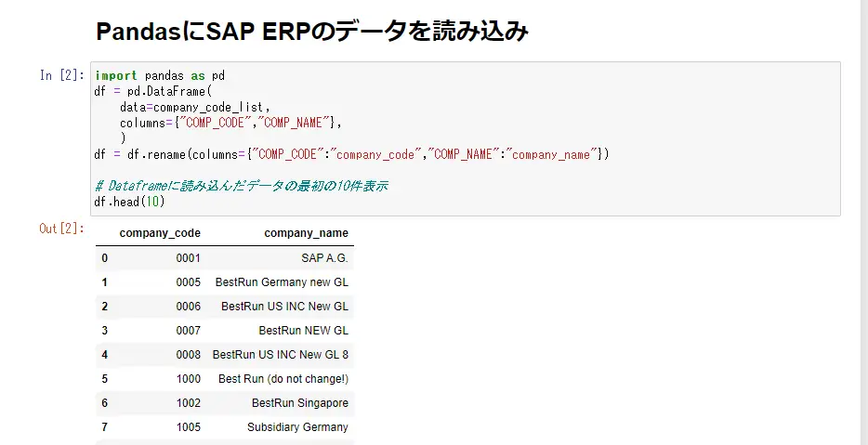
Task: Click the heading 'PandasにSAP ERPのデータを読み込み'
Action: coord(312,33)
